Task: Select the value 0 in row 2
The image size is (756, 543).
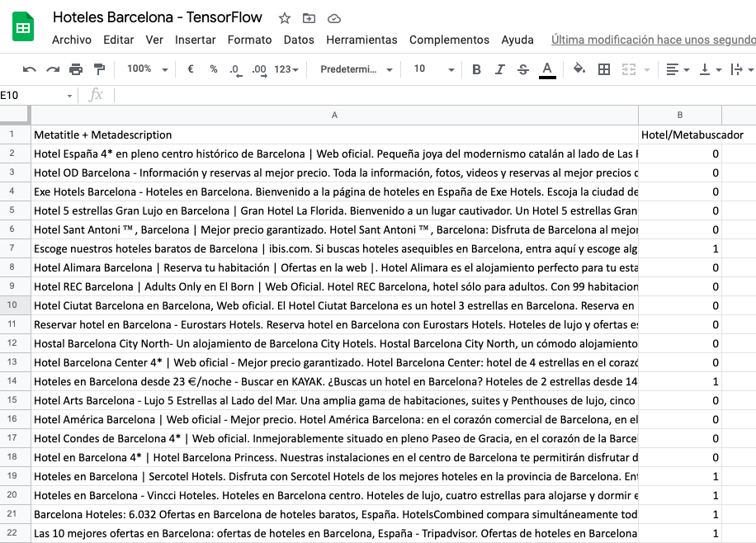Action: click(x=680, y=153)
